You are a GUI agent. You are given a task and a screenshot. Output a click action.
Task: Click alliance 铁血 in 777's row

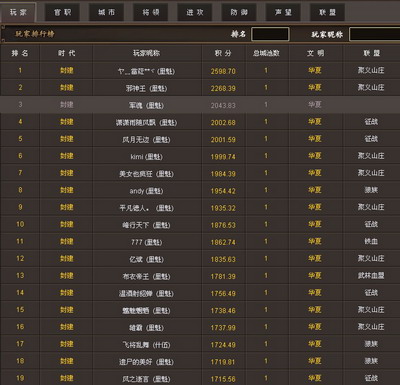coord(371,241)
